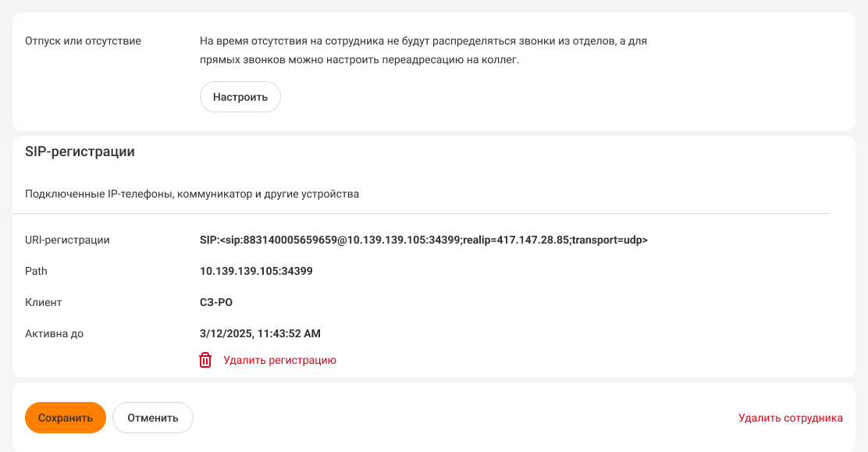
Task: Click the date 3/12/2025, 11:43:52 AM
Action: (x=260, y=333)
